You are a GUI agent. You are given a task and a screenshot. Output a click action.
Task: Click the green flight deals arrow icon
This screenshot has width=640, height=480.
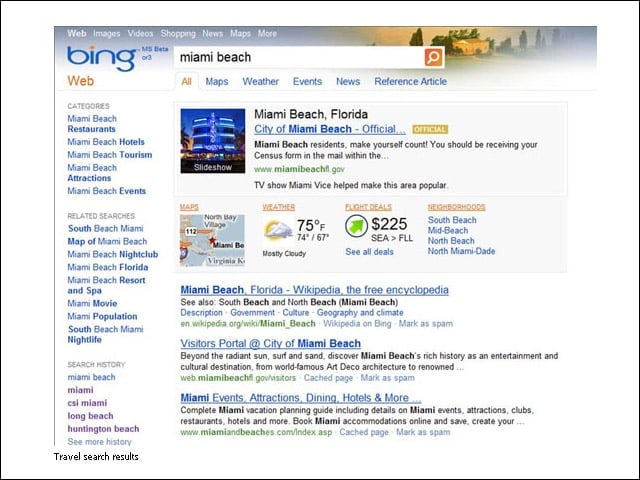point(356,226)
